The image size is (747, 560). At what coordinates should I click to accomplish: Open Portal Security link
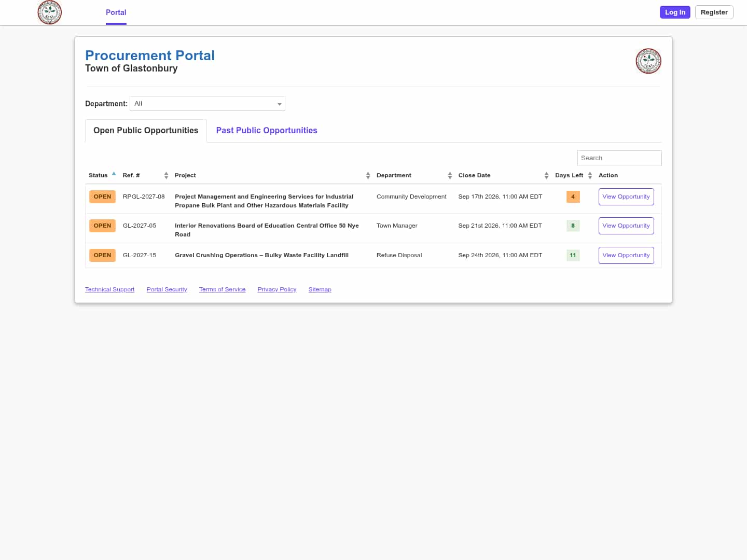tap(167, 289)
